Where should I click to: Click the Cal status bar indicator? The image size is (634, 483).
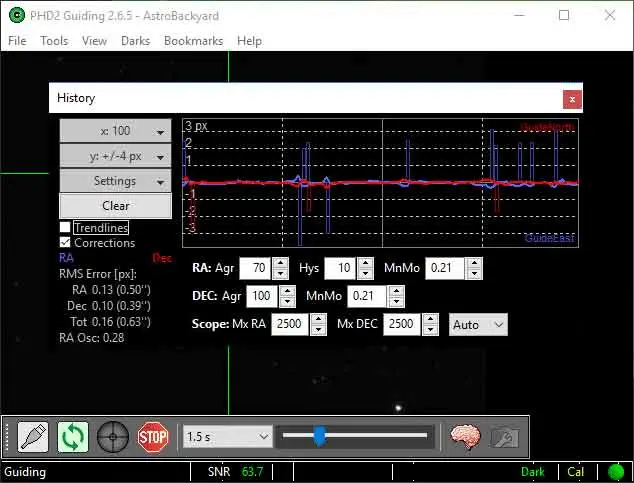click(x=575, y=472)
